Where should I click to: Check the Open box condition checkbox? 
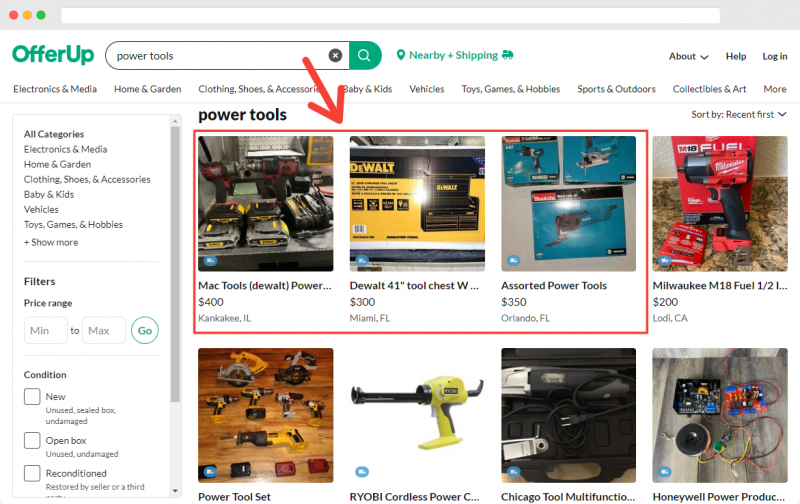32,440
